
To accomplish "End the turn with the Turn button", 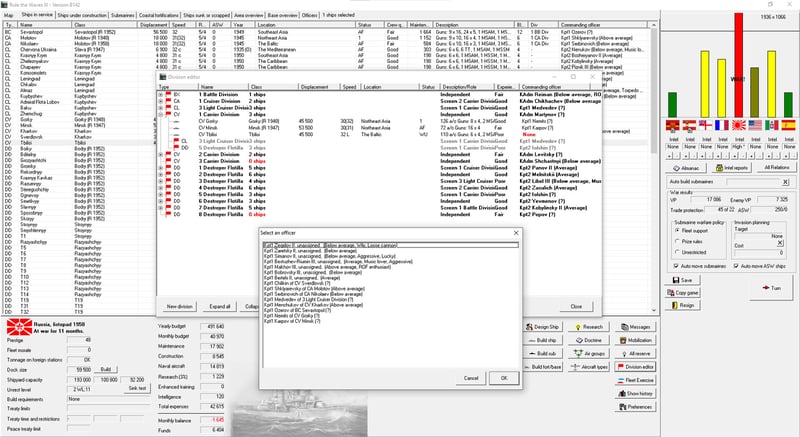I will [x=771, y=288].
